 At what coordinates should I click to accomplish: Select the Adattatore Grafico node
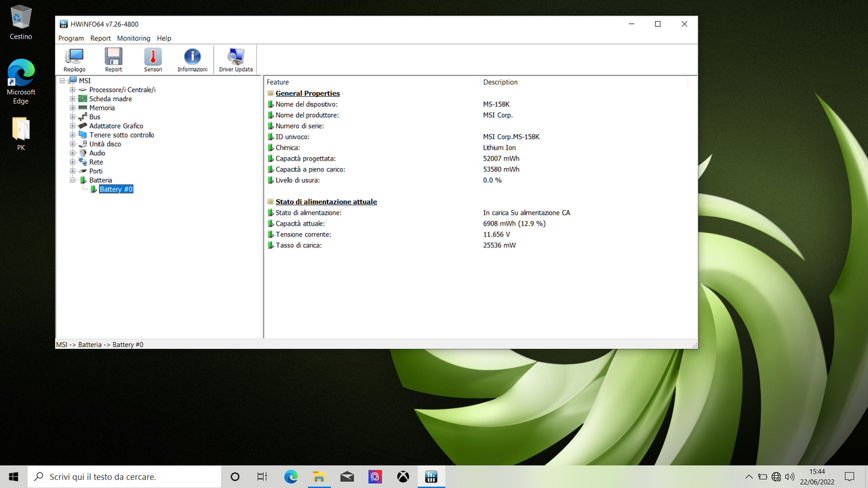point(116,125)
